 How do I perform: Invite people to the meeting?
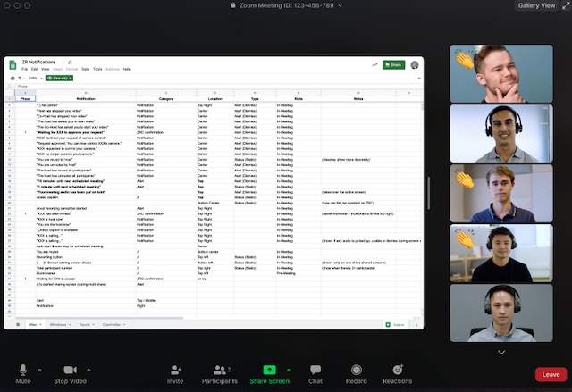tap(175, 374)
